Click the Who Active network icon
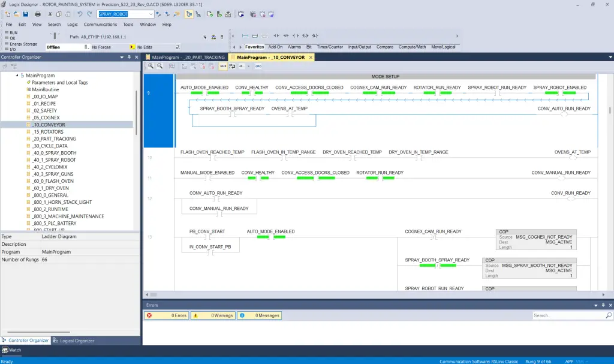This screenshot has height=364, width=614. click(x=213, y=37)
